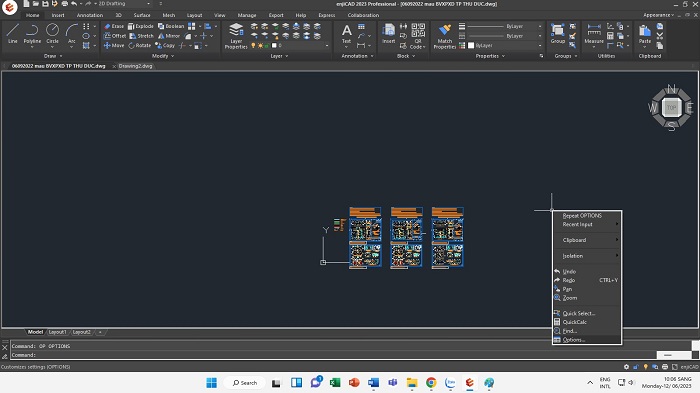The width and height of the screenshot is (700, 393).
Task: Click the TOP face of view cube
Action: (671, 108)
